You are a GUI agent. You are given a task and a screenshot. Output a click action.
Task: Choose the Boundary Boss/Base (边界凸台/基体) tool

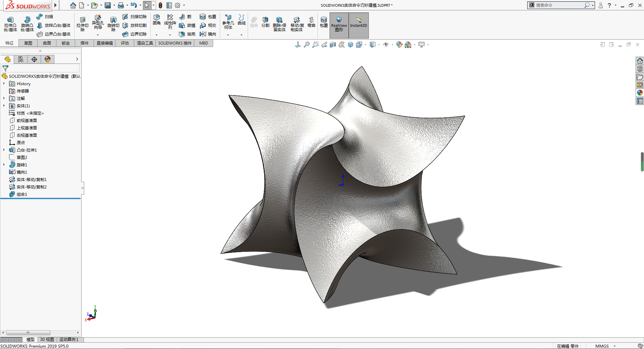coord(54,34)
